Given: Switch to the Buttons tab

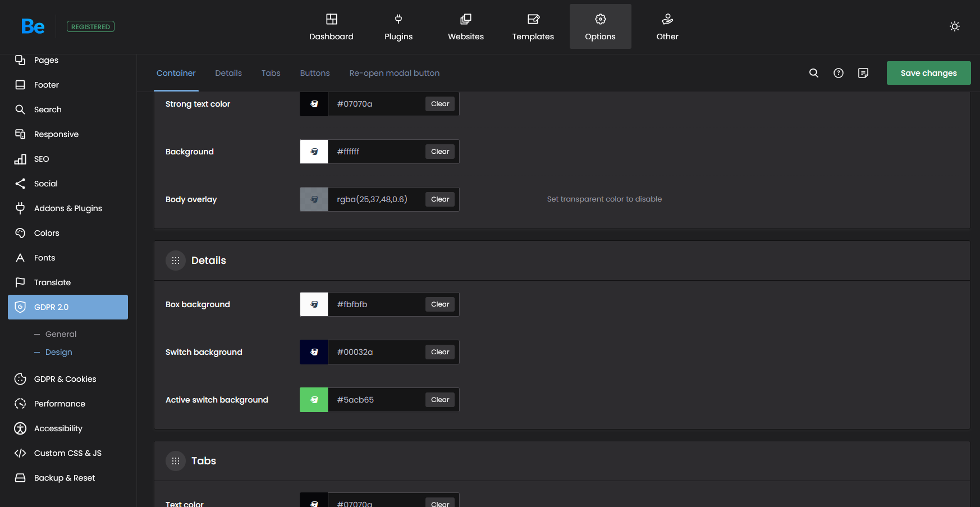Looking at the screenshot, I should click(314, 73).
